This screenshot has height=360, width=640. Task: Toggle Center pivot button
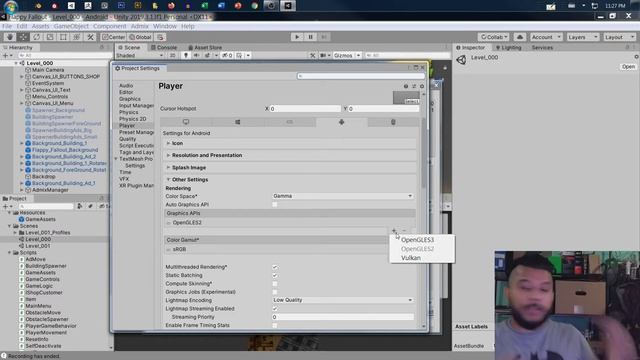tap(113, 37)
